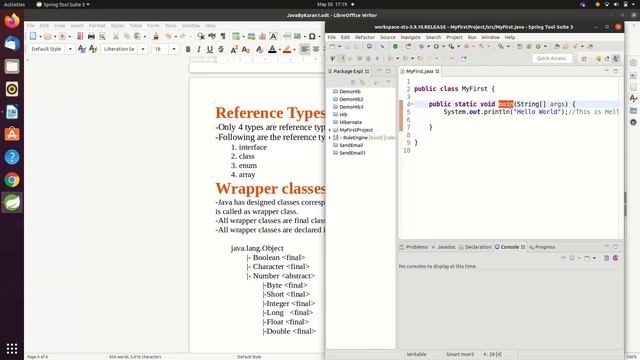
Task: Switch to the Declaration tab
Action: coord(476,247)
